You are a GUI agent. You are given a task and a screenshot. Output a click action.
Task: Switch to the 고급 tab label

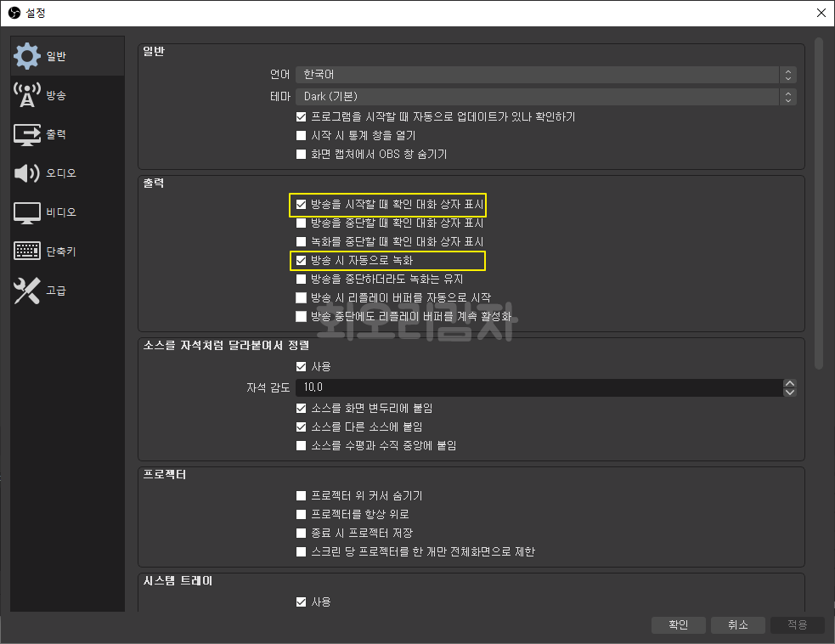tap(56, 291)
